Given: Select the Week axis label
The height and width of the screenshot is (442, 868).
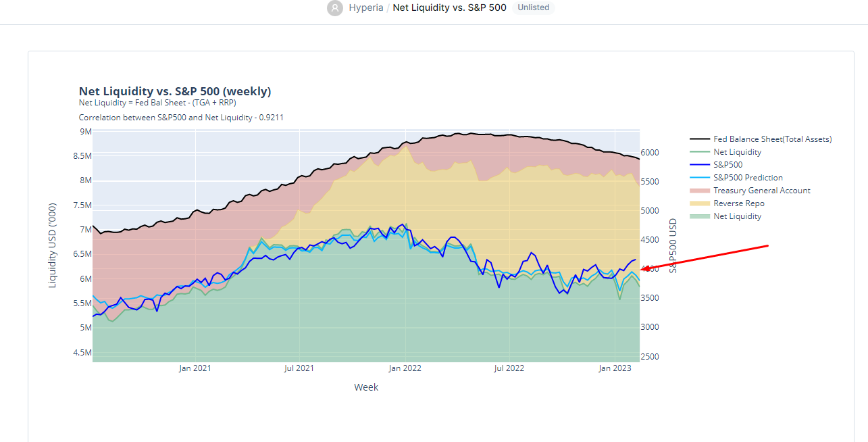Looking at the screenshot, I should (x=366, y=387).
